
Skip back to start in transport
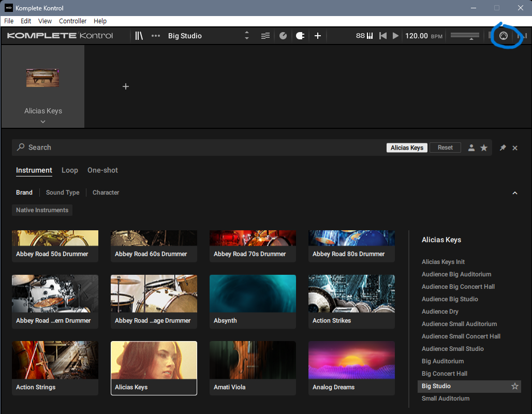[383, 36]
